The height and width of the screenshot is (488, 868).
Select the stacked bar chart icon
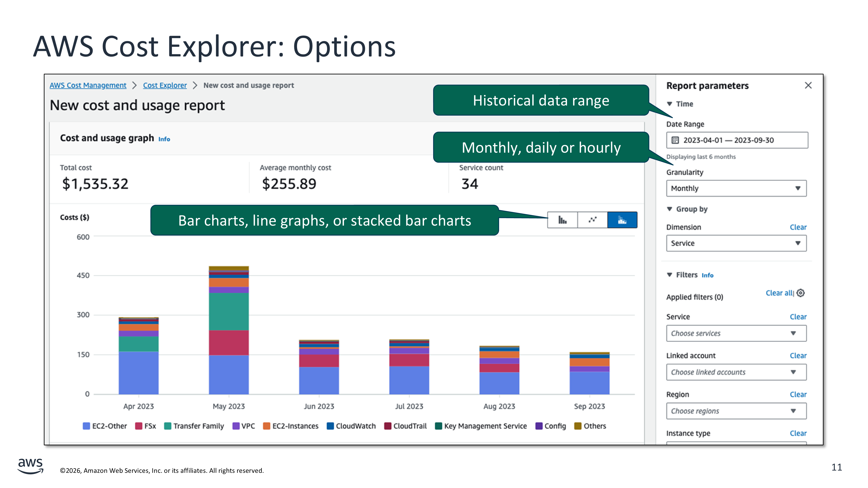[x=622, y=220]
